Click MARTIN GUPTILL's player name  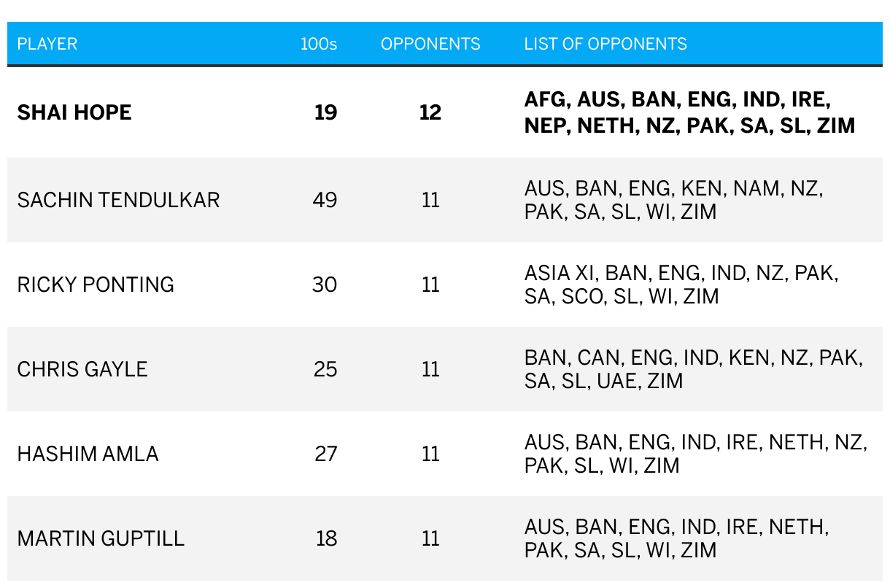[101, 538]
